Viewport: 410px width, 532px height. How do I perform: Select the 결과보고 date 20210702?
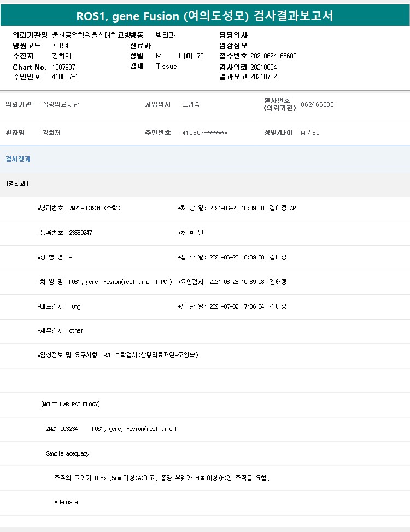pyautogui.click(x=263, y=77)
